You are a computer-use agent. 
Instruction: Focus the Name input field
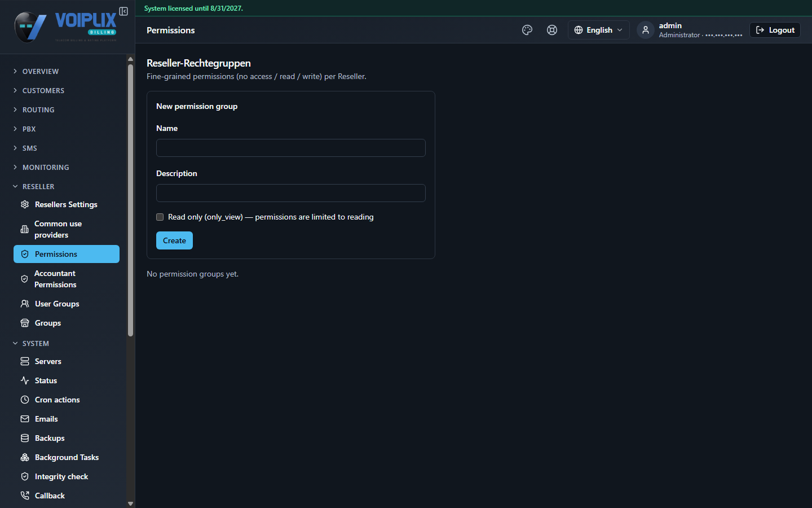click(291, 148)
